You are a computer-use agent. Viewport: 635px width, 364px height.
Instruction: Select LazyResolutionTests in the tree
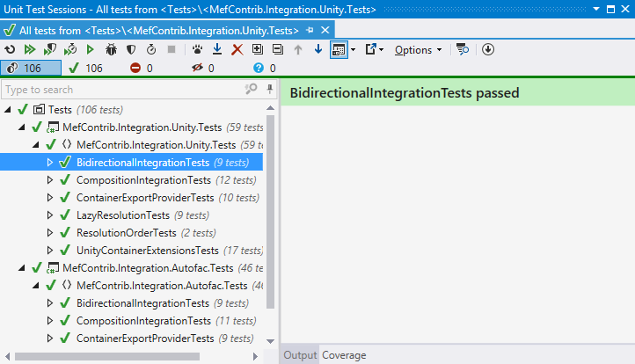click(x=123, y=215)
